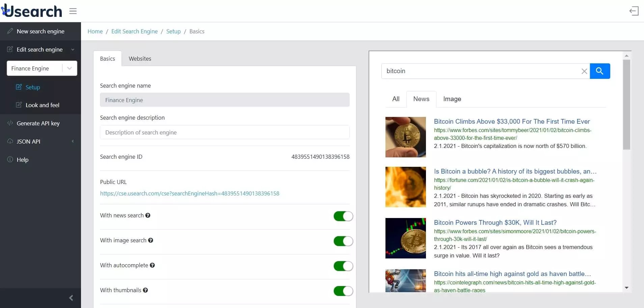The image size is (644, 308).
Task: Click the Help question mark icon in sidebar
Action: click(10, 159)
